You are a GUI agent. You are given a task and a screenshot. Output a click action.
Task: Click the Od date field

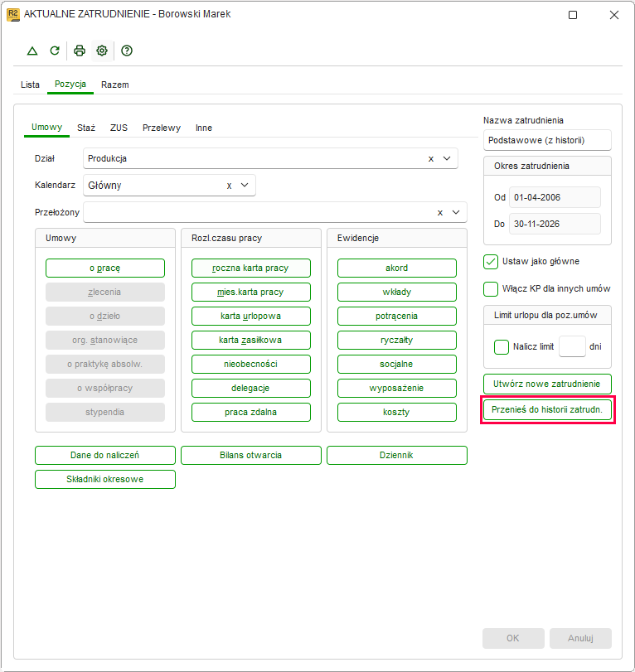pyautogui.click(x=555, y=197)
